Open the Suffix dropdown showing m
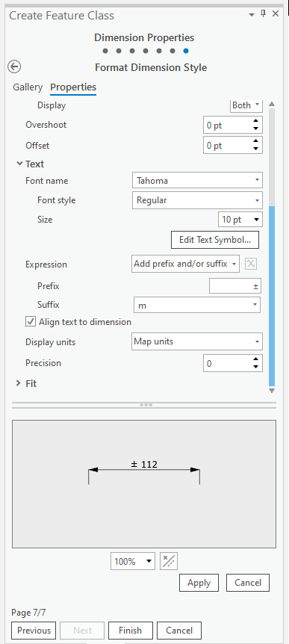The image size is (289, 644). pos(197,305)
